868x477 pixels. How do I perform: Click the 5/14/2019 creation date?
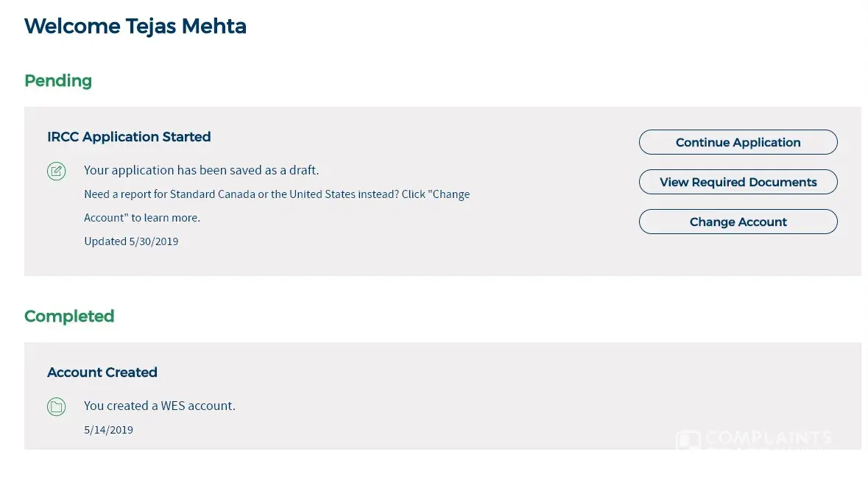[108, 430]
